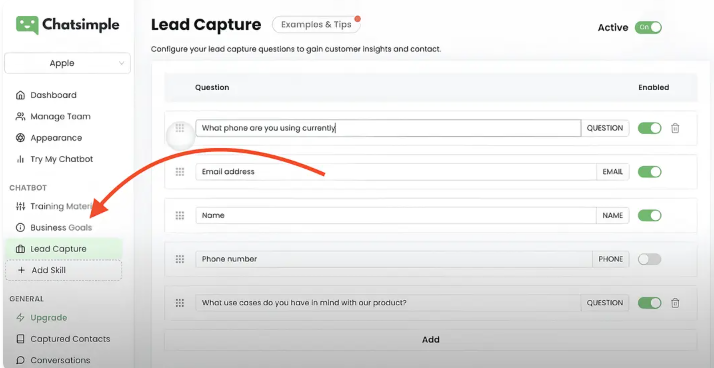Select Lead Capture in the sidebar
Viewport: 714px width, 368px height.
(x=64, y=249)
